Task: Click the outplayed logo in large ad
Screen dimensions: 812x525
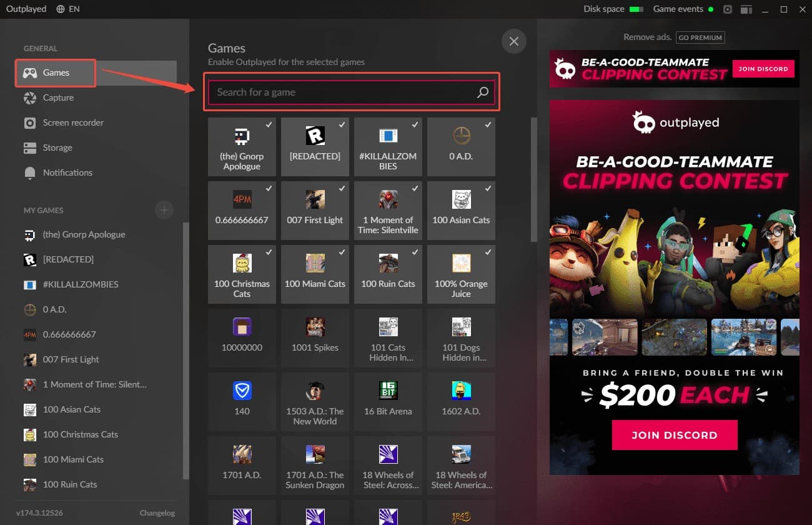Action: coord(675,122)
